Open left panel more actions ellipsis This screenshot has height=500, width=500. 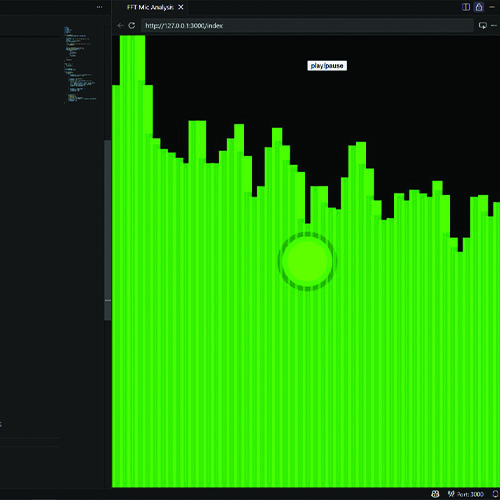pos(99,7)
